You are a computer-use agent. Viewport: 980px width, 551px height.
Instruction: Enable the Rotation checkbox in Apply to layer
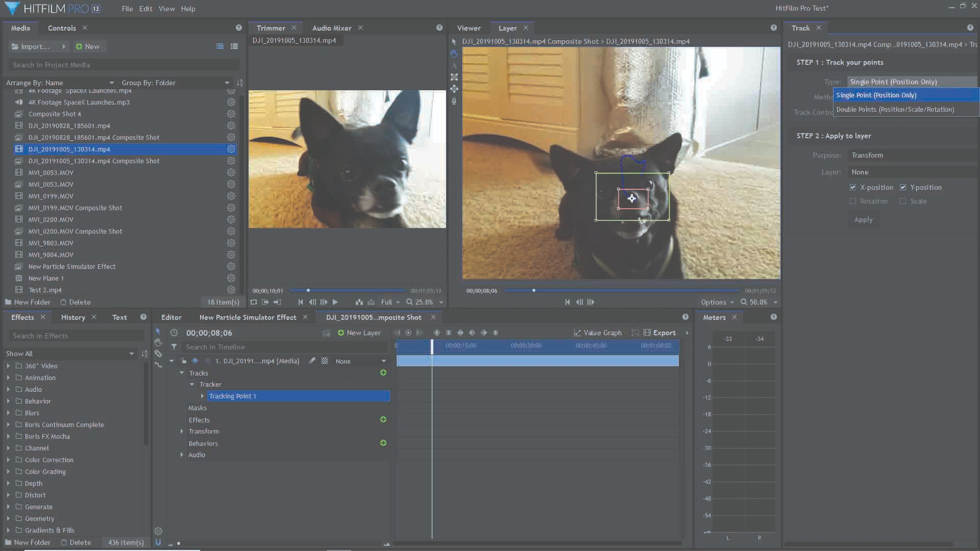tap(853, 201)
